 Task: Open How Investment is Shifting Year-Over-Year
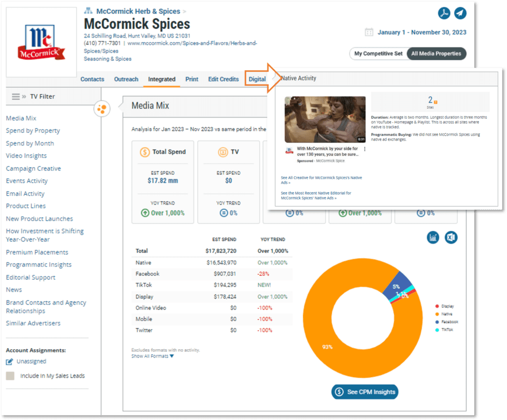(x=45, y=235)
